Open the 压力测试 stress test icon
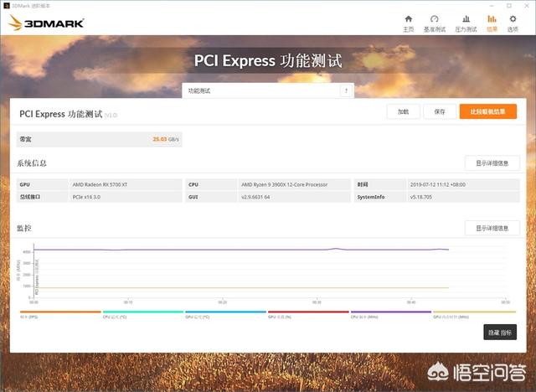The image size is (536, 392). (x=466, y=19)
